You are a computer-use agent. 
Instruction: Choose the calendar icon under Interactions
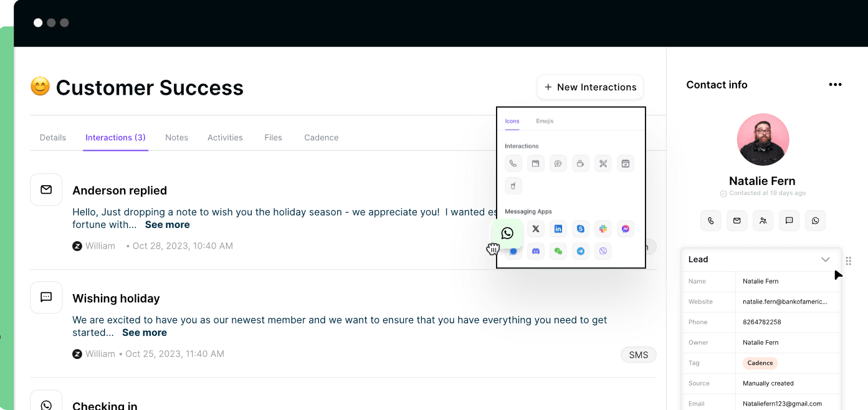[x=535, y=163]
